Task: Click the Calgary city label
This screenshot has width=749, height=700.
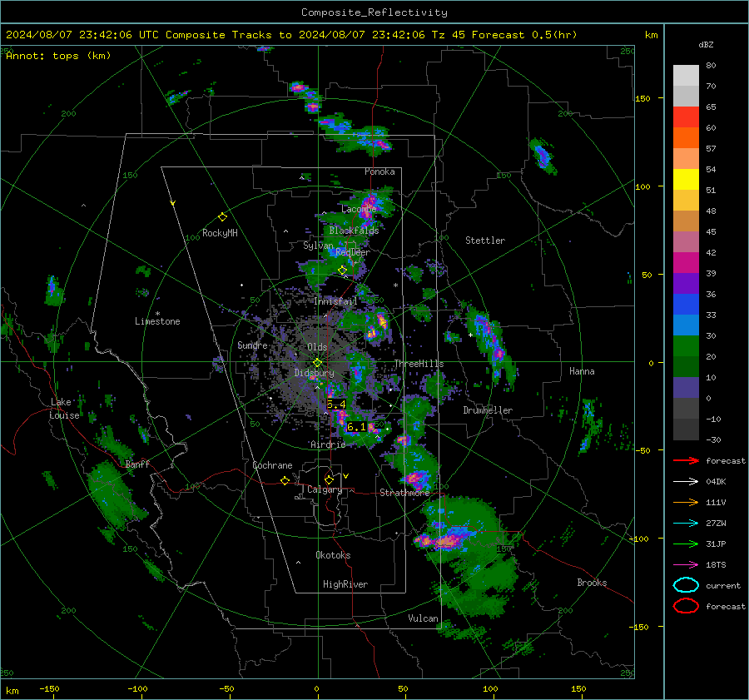Action: (325, 489)
